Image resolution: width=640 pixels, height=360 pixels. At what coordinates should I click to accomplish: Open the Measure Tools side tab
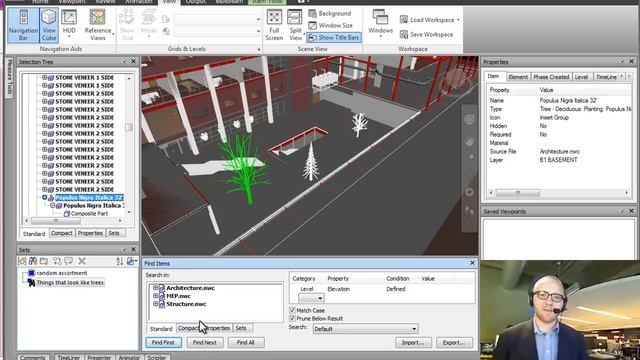click(9, 78)
